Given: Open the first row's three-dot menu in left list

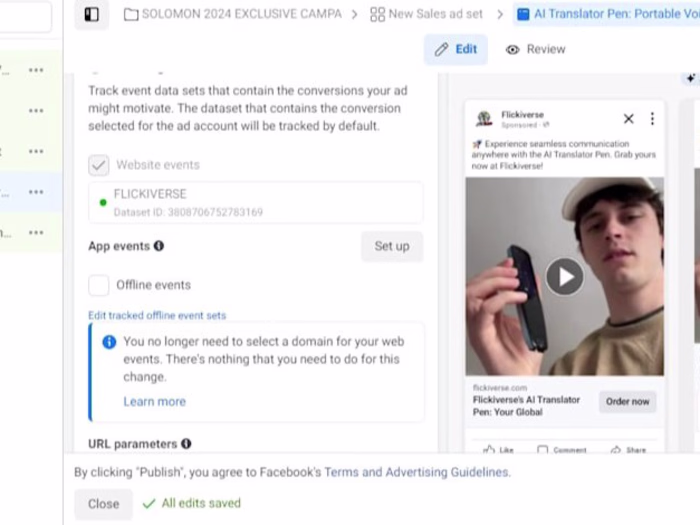Looking at the screenshot, I should click(36, 70).
